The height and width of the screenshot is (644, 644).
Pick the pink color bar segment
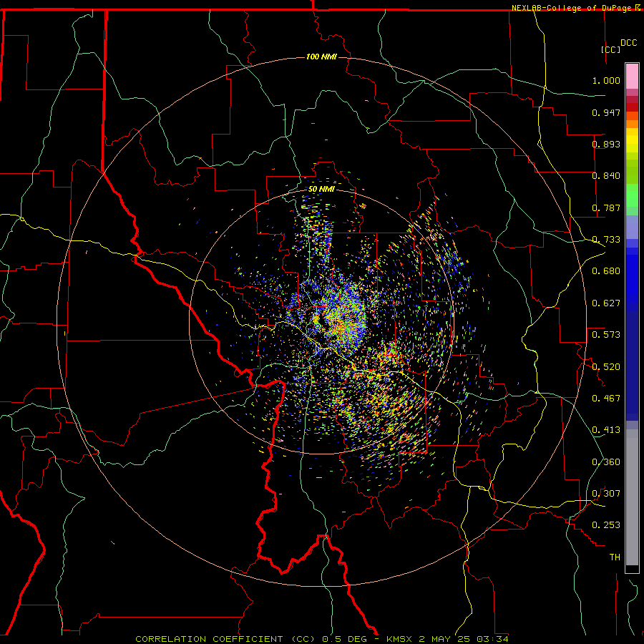coord(632,77)
